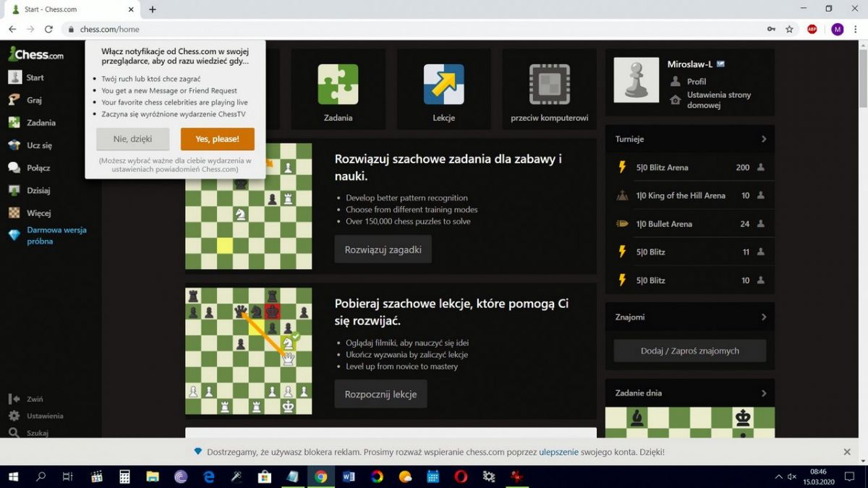
Task: Open the Zadania puzzle piece tile
Action: (338, 89)
